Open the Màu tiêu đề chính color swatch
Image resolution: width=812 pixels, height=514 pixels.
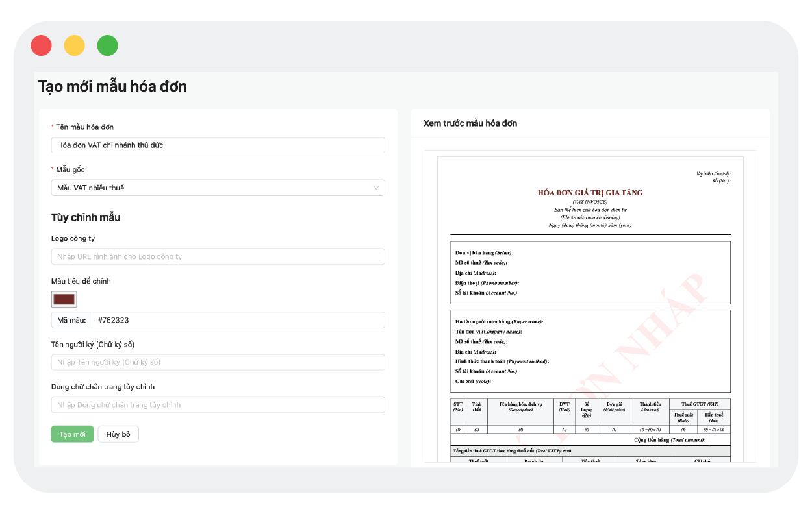click(64, 299)
